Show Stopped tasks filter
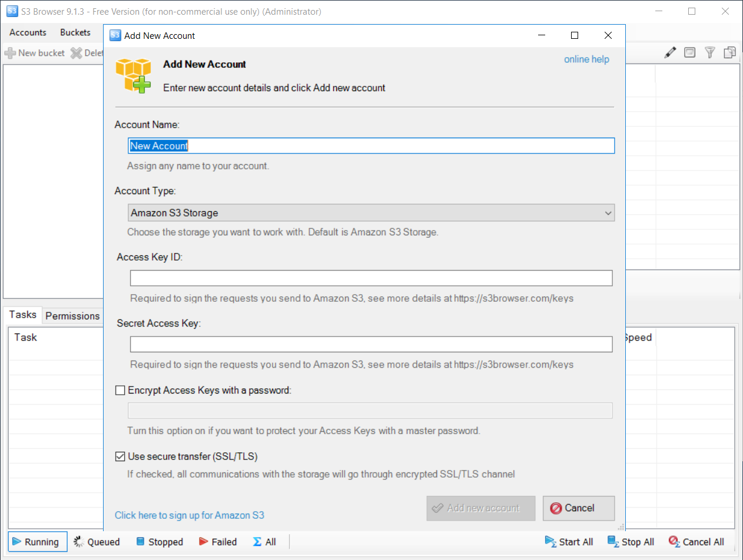Viewport: 743px width, 560px height. click(x=159, y=542)
